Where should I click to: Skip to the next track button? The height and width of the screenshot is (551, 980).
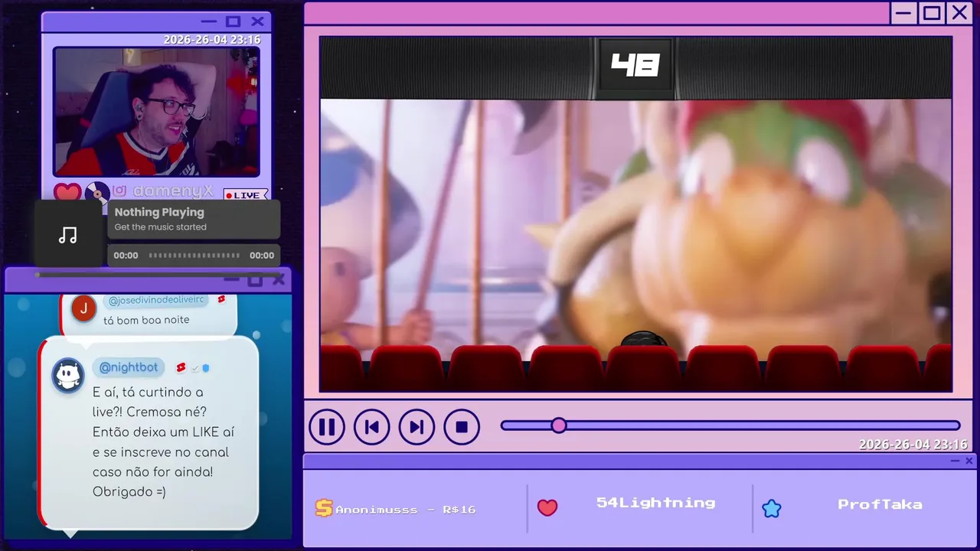click(x=416, y=427)
